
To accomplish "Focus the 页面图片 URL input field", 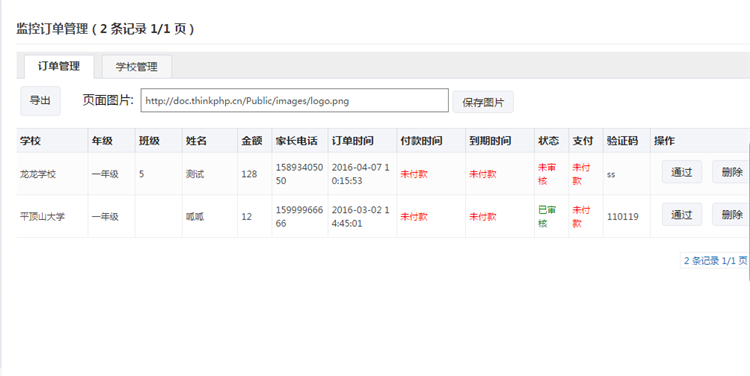I will point(295,100).
